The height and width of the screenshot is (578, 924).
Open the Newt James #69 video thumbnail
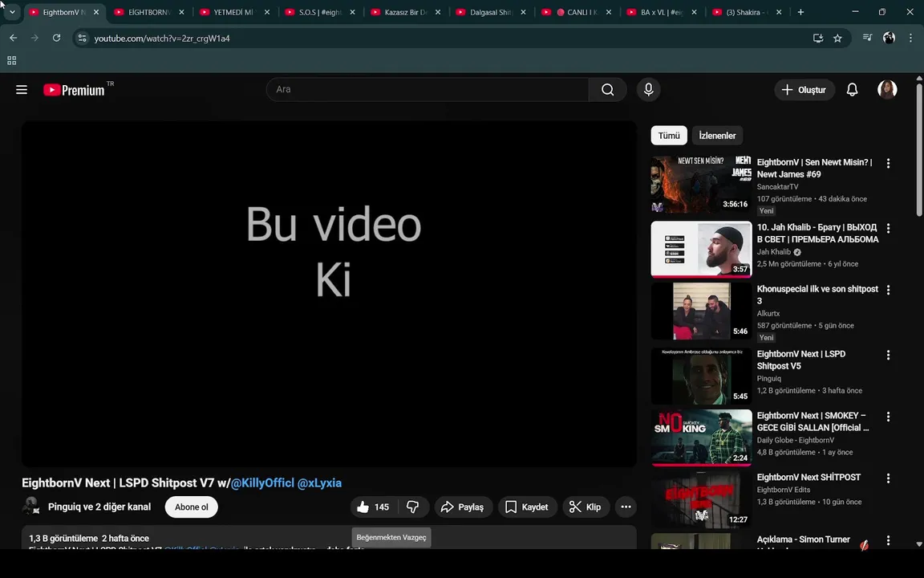click(701, 185)
